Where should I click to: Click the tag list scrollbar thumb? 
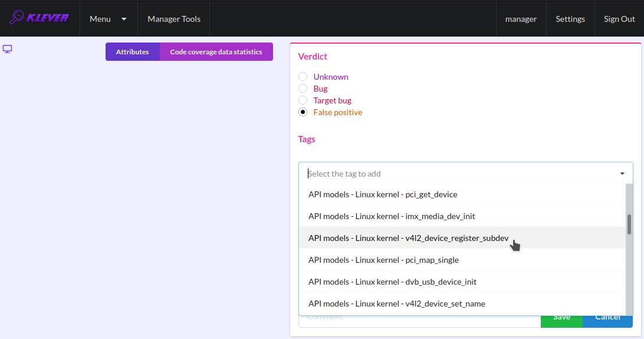[629, 224]
